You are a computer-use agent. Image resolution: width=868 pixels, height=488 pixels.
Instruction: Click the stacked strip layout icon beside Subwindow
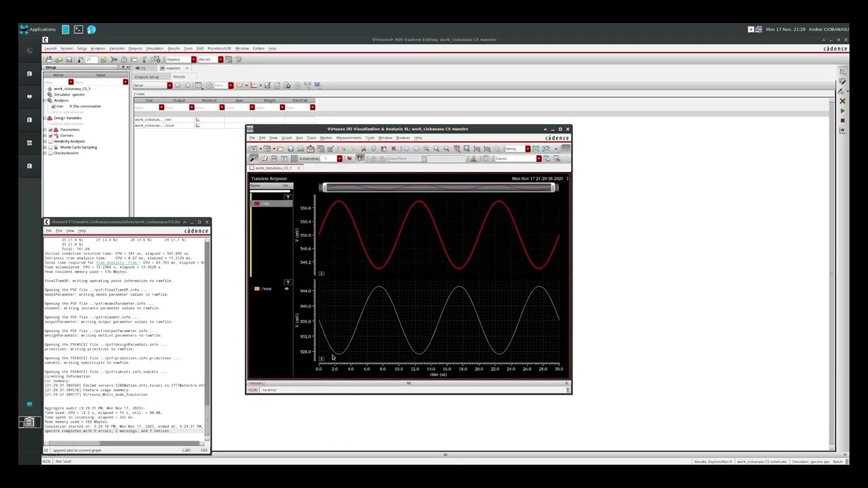pos(273,159)
